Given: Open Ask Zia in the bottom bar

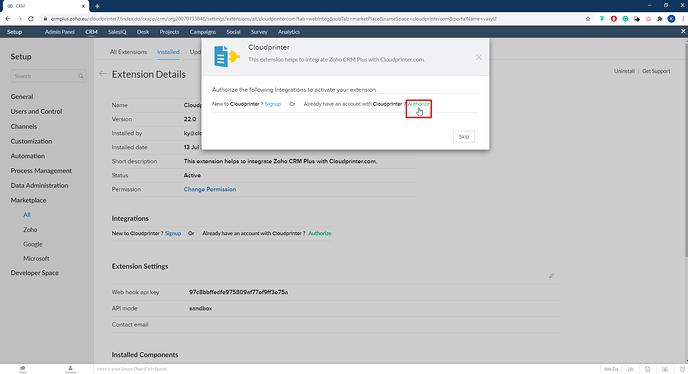Looking at the screenshot, I should coord(611,369).
